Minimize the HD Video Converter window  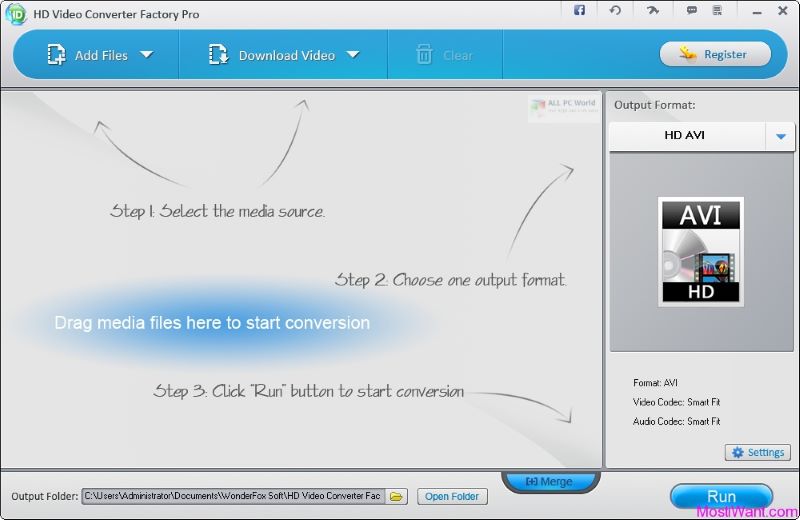757,12
